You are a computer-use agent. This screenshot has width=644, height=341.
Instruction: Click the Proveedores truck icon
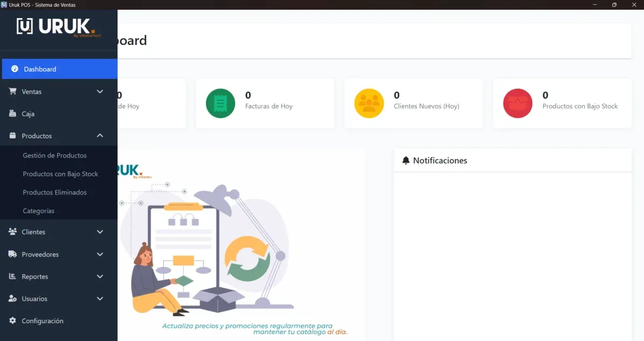12,254
